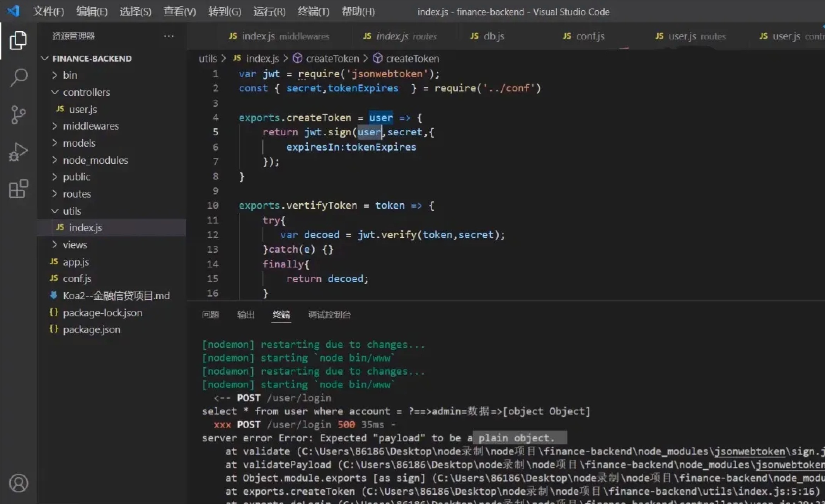
Task: Open the 运行(R) menu
Action: pos(269,11)
